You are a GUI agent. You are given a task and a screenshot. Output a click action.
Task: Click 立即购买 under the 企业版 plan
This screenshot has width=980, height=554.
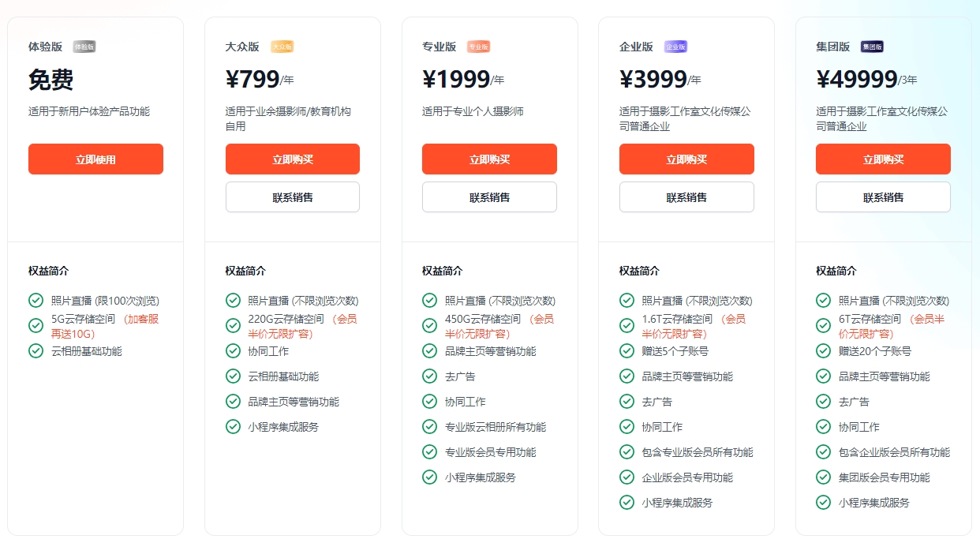(x=686, y=159)
